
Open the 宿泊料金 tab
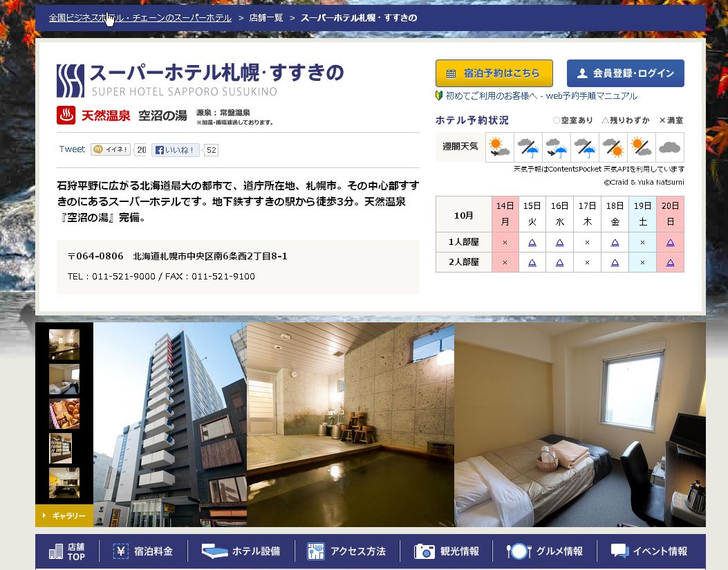tap(143, 551)
